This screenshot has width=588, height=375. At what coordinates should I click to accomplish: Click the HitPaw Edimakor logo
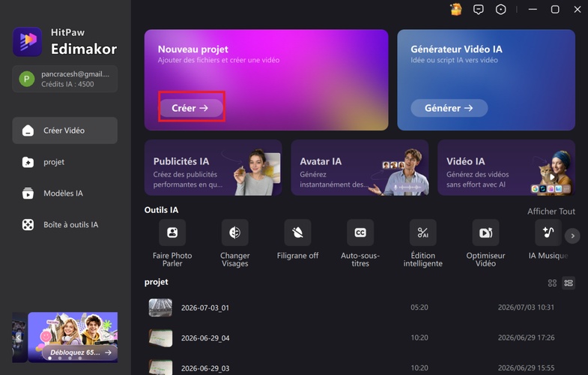(x=28, y=42)
